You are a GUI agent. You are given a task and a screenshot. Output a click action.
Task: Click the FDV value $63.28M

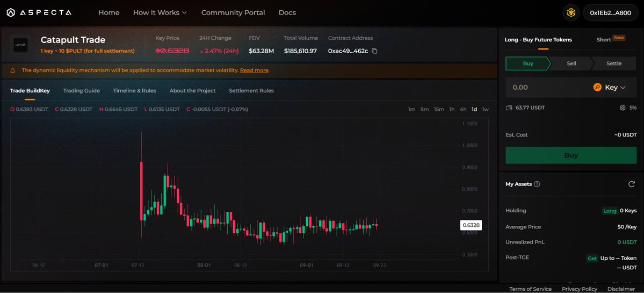point(261,51)
